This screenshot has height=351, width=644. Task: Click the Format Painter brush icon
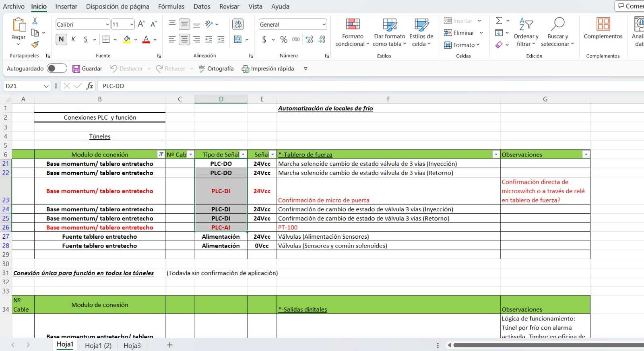click(x=35, y=44)
